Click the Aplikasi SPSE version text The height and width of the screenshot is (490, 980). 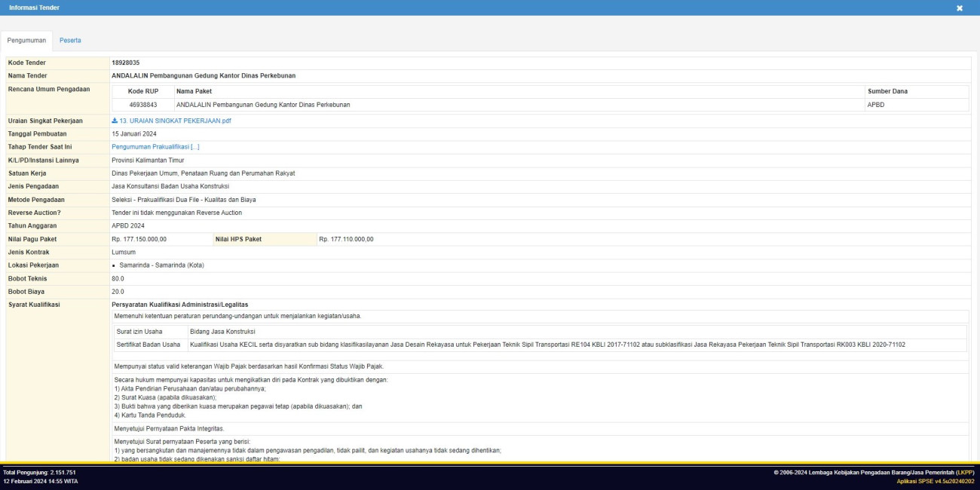coord(935,481)
